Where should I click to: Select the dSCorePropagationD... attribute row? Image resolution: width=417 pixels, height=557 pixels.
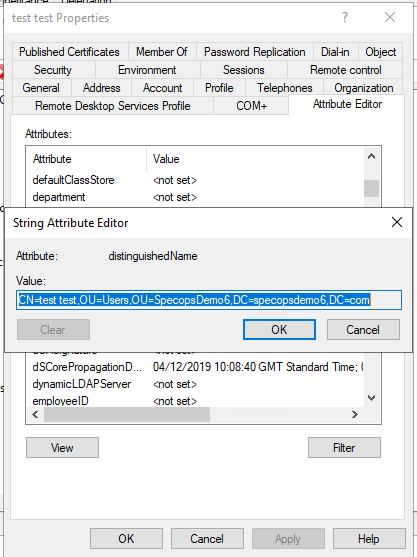coord(195,367)
